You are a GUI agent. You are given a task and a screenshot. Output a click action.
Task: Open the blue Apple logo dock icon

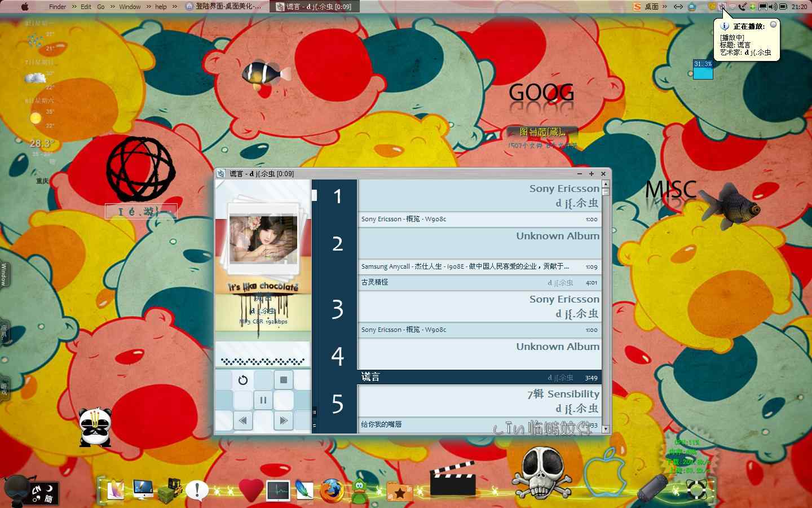click(x=605, y=473)
